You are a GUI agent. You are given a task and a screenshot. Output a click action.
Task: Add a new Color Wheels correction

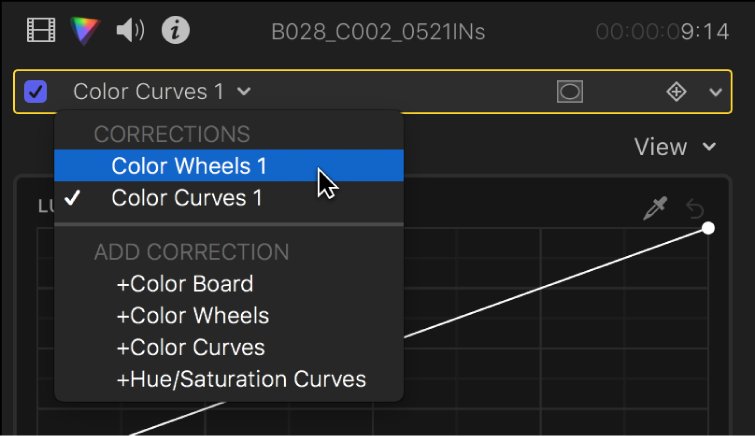[x=192, y=316]
